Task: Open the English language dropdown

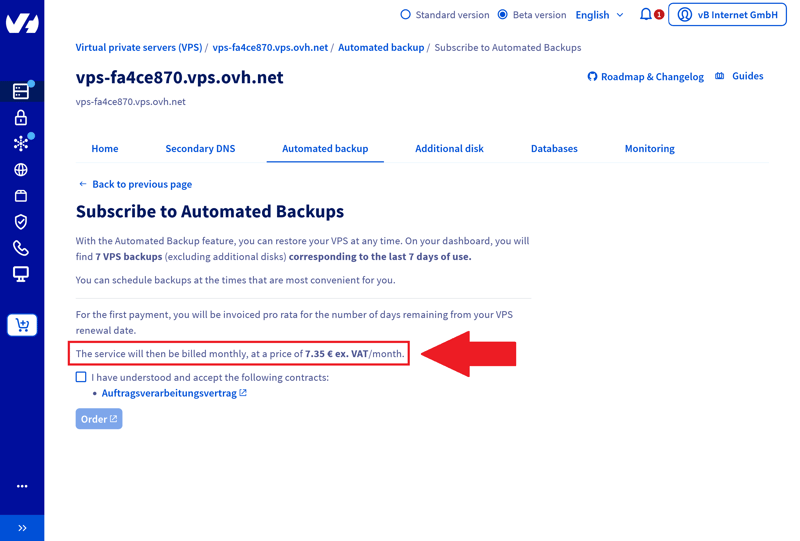Action: click(599, 15)
